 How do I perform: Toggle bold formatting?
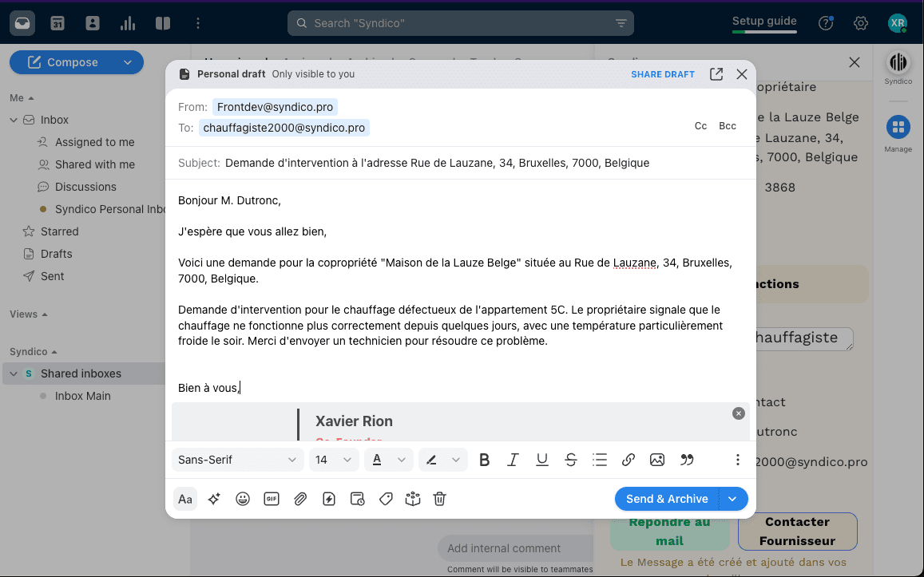point(484,460)
